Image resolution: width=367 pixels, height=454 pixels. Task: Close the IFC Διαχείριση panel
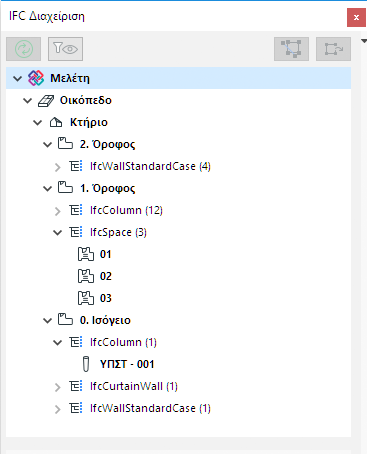click(356, 17)
